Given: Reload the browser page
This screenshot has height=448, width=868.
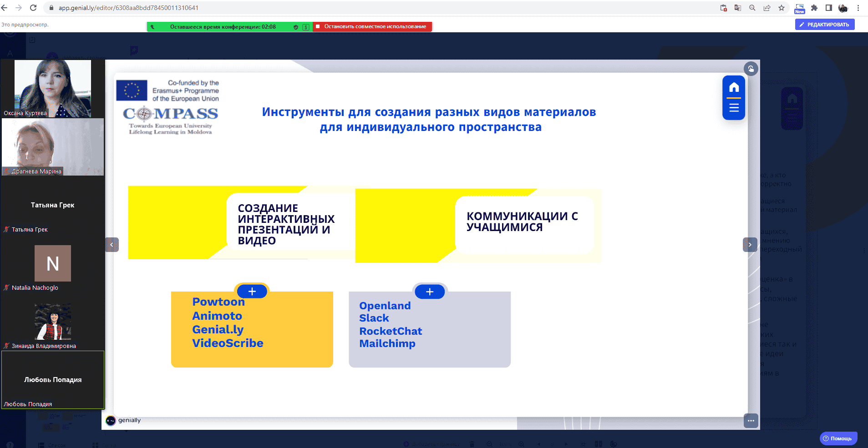Looking at the screenshot, I should pos(33,8).
